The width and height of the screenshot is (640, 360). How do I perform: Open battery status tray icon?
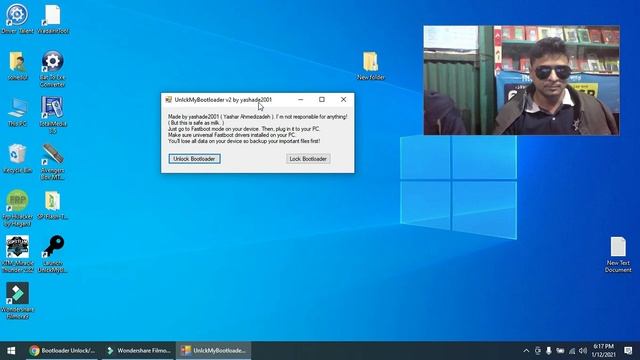(560, 351)
